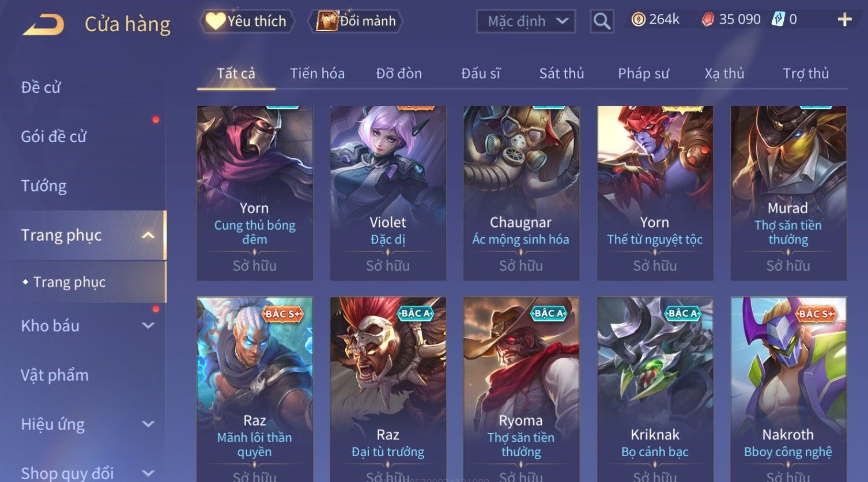Select the Nakroth Bboy công nghệ skin card

pos(788,389)
